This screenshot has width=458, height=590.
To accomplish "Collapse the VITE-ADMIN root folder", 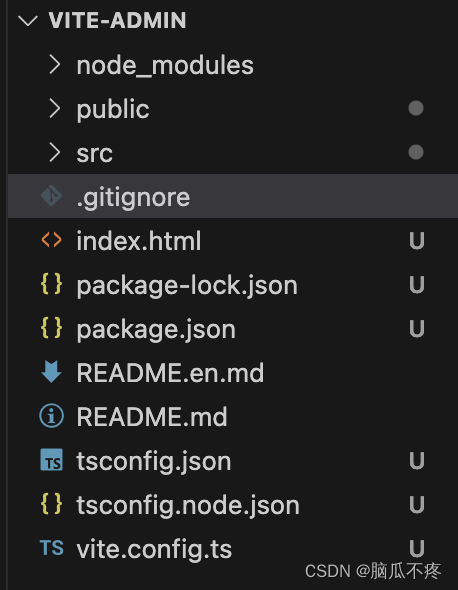I will 28,20.
